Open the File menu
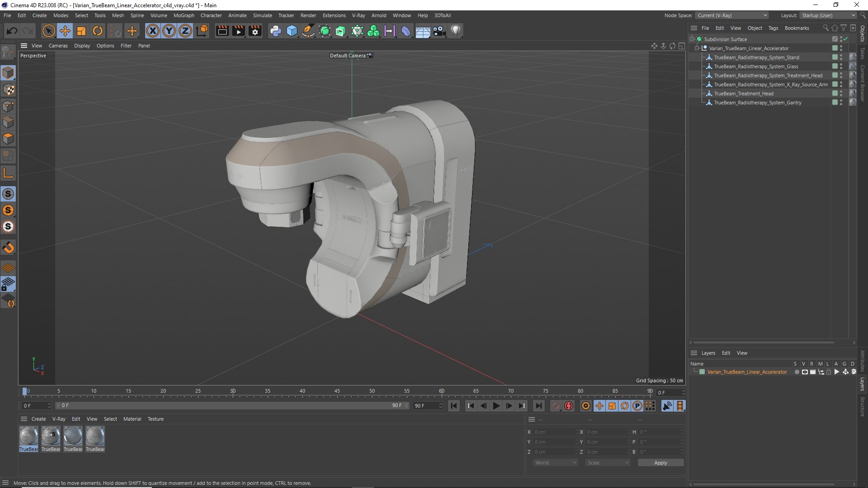Viewport: 868px width, 488px height. [7, 15]
